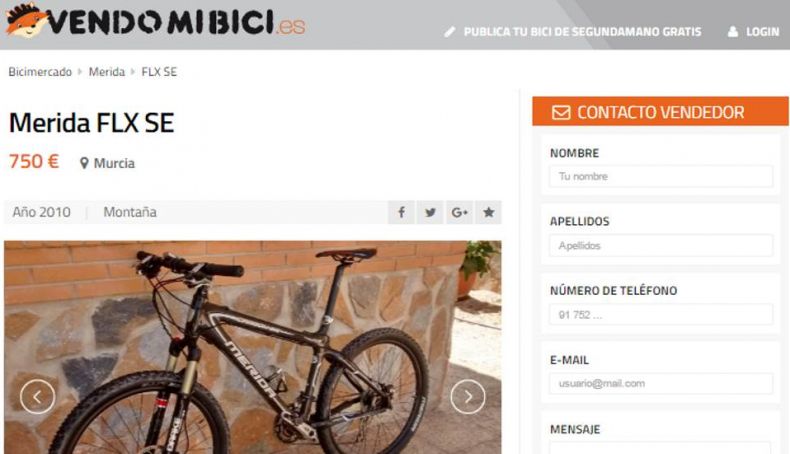
Task: Open the Login menu item
Action: 762,32
